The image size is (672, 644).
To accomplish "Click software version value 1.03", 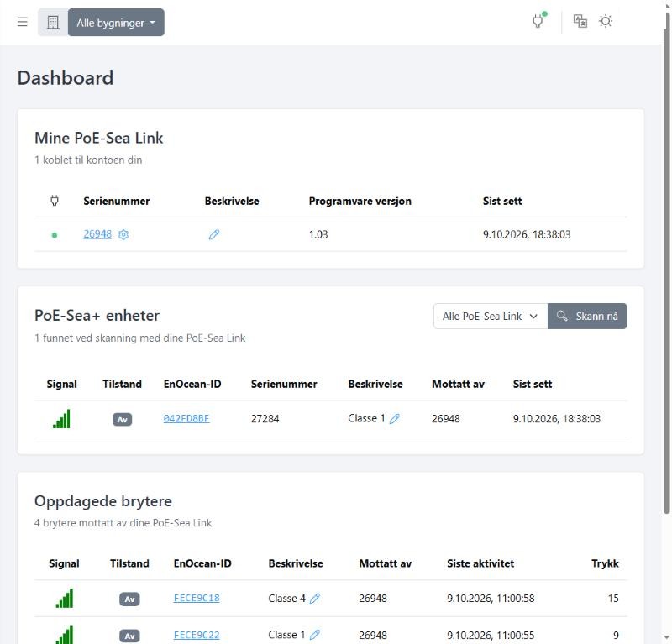I will click(x=318, y=234).
